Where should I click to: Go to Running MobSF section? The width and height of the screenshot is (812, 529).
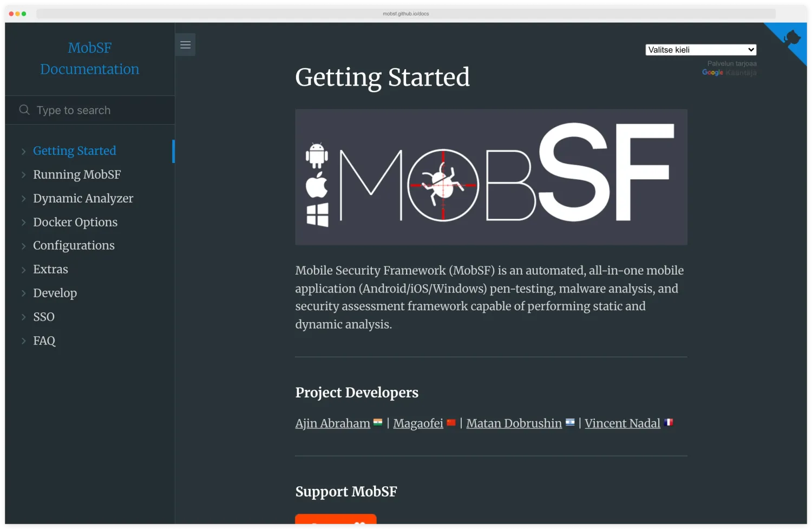(77, 174)
